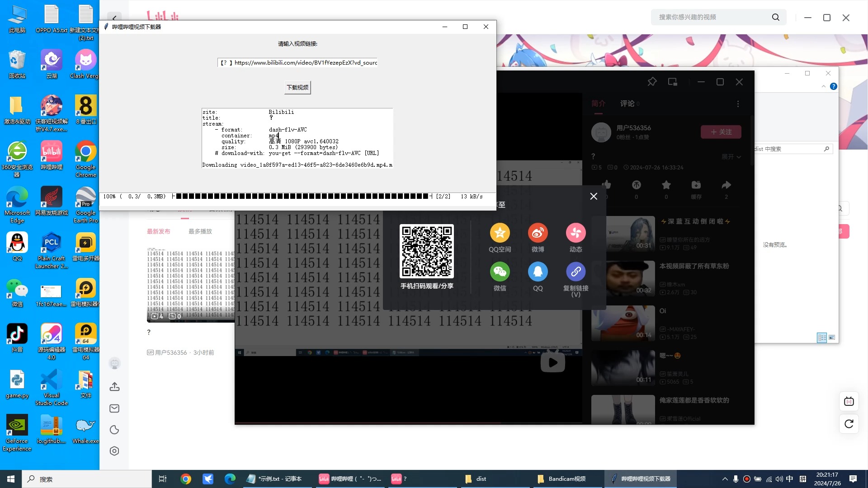
Task: Click the favorite star icon
Action: pyautogui.click(x=666, y=185)
